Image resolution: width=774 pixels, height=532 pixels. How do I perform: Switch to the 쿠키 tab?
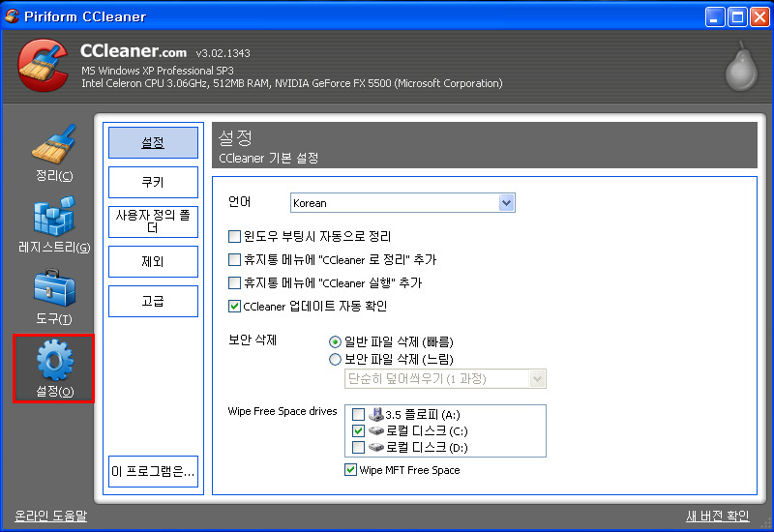click(x=153, y=182)
